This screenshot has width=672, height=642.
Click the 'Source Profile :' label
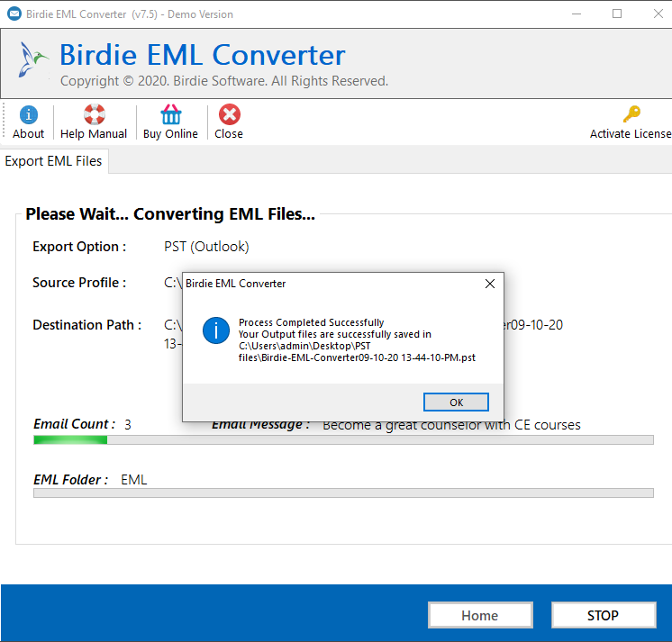click(x=79, y=283)
